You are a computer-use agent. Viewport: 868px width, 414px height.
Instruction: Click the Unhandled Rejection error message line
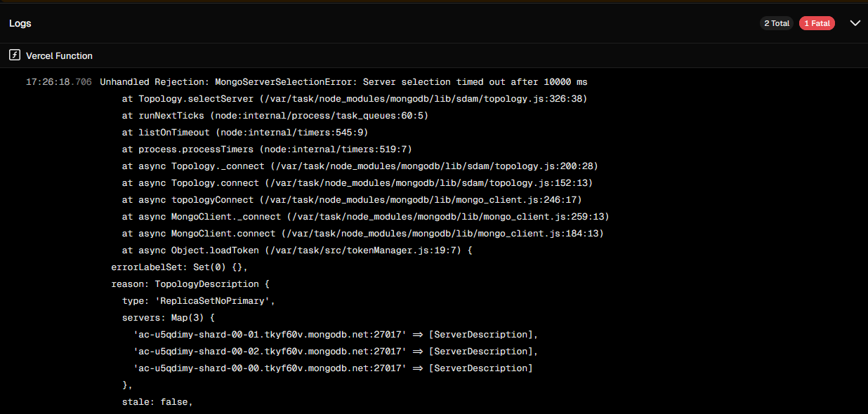tap(343, 82)
